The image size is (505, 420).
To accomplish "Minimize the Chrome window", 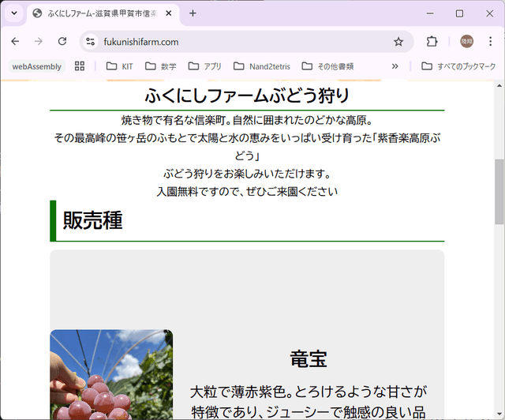I will (x=430, y=13).
